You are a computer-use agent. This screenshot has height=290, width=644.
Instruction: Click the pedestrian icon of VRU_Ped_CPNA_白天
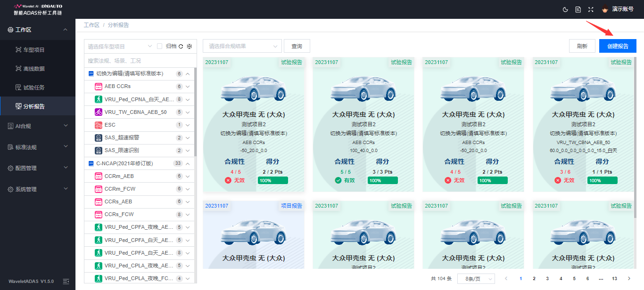[99, 99]
